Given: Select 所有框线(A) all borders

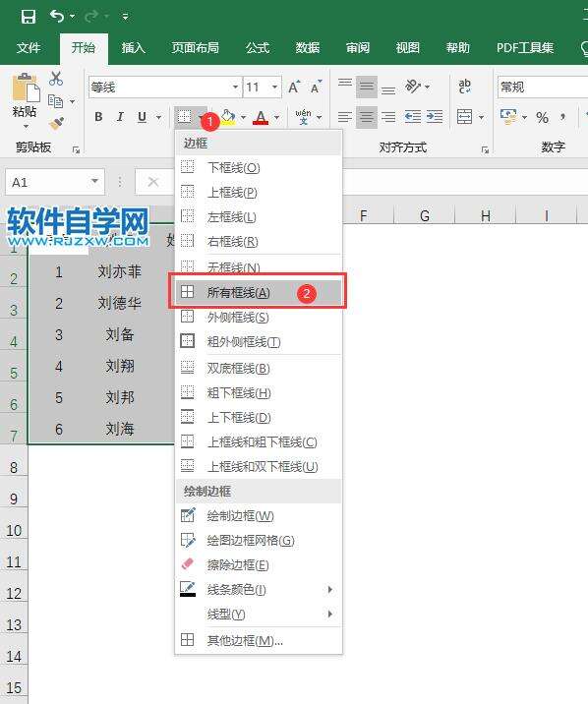Looking at the screenshot, I should click(x=259, y=293).
